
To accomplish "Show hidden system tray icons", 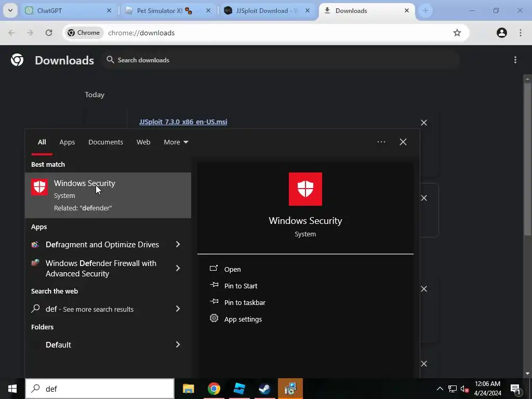I will coord(440,389).
